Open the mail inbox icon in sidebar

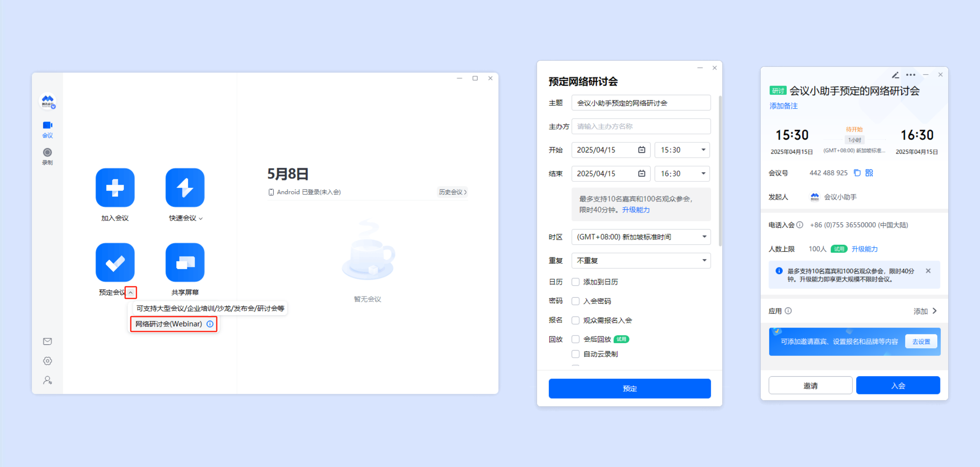(x=47, y=341)
